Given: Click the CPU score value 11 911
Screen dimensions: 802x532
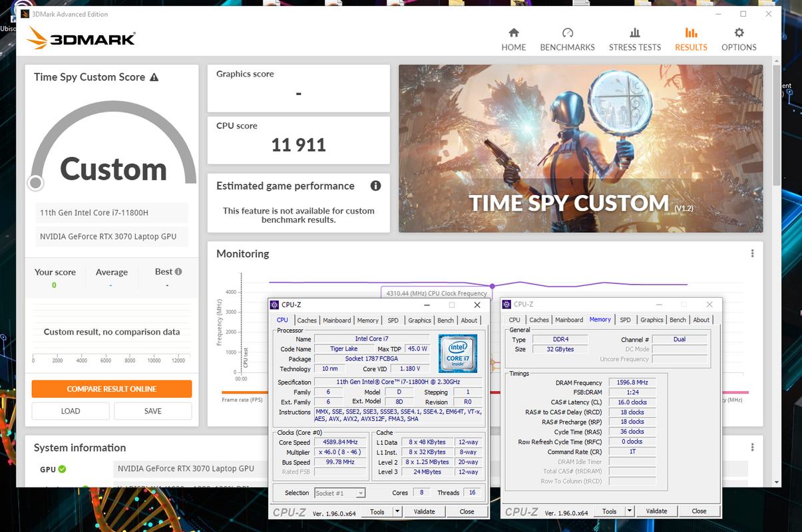Looking at the screenshot, I should tap(298, 145).
